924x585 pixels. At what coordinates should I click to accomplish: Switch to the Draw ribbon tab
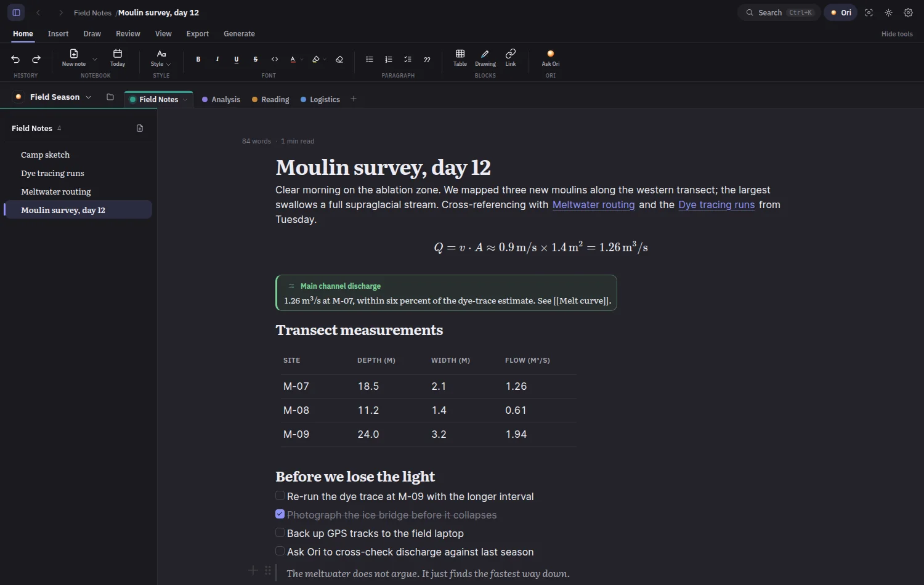point(92,34)
